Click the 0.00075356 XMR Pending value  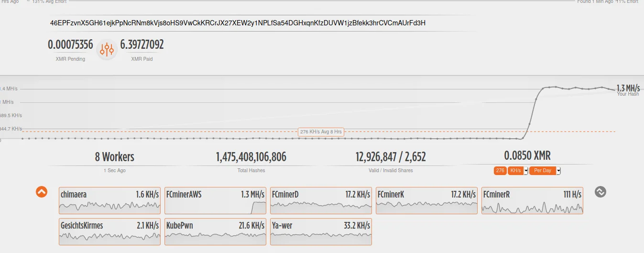pyautogui.click(x=70, y=45)
